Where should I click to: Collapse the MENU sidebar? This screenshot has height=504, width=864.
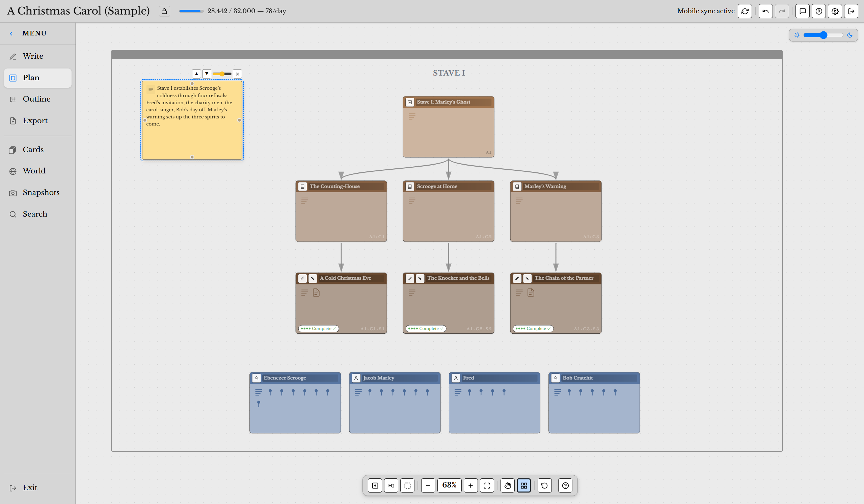click(x=11, y=33)
